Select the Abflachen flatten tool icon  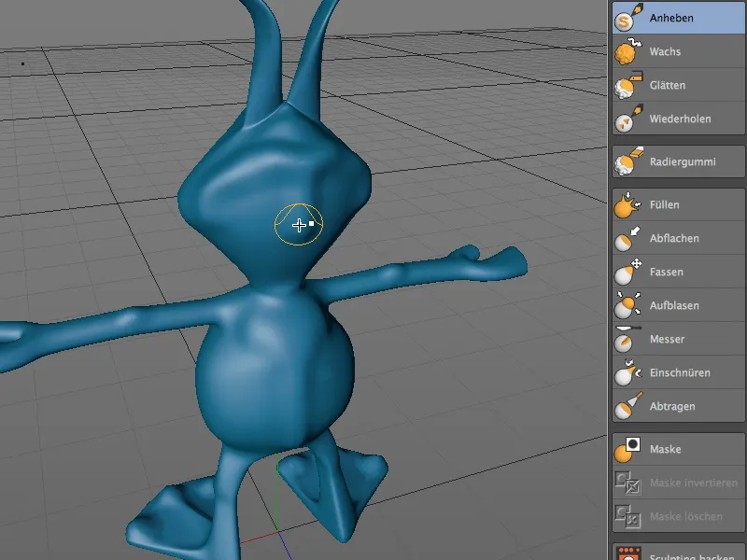(x=627, y=238)
